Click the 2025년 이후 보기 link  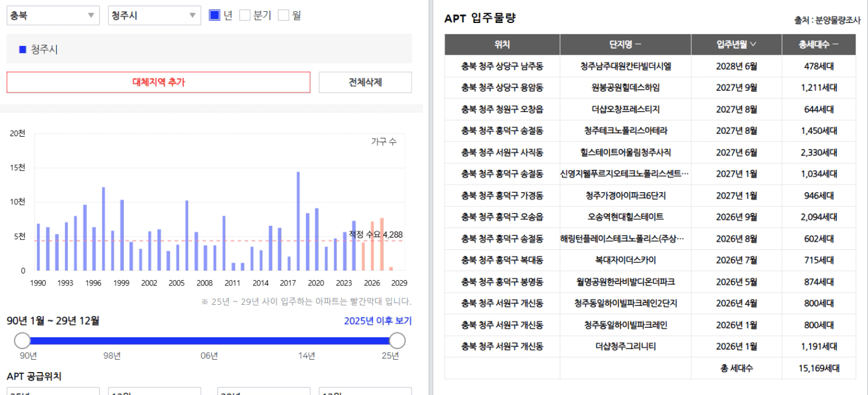click(378, 321)
